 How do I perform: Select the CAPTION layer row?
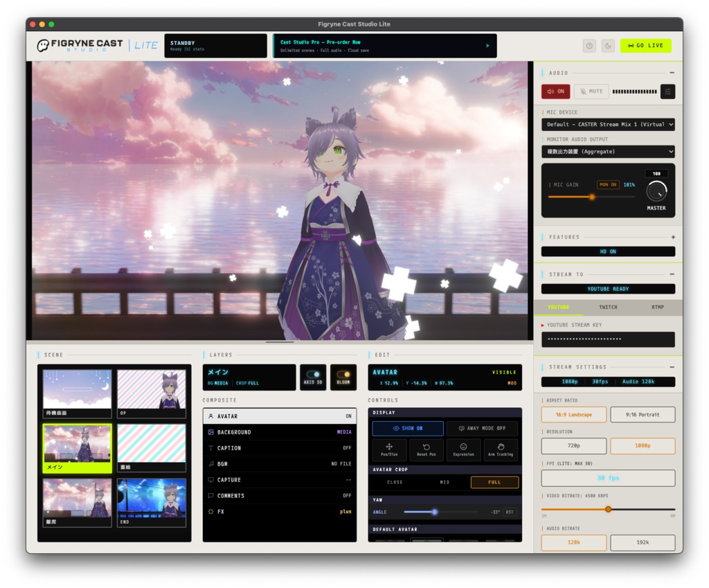(280, 448)
